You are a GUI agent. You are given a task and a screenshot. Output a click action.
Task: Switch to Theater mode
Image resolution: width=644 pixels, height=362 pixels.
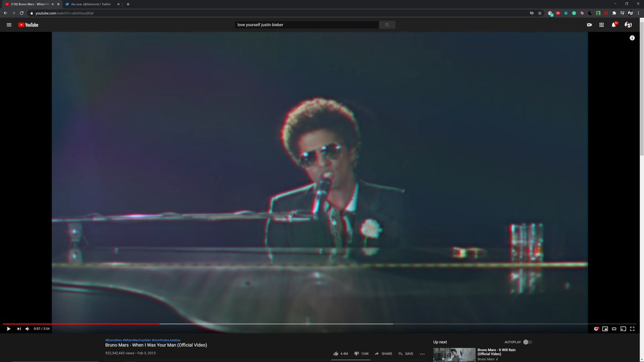coord(614,329)
